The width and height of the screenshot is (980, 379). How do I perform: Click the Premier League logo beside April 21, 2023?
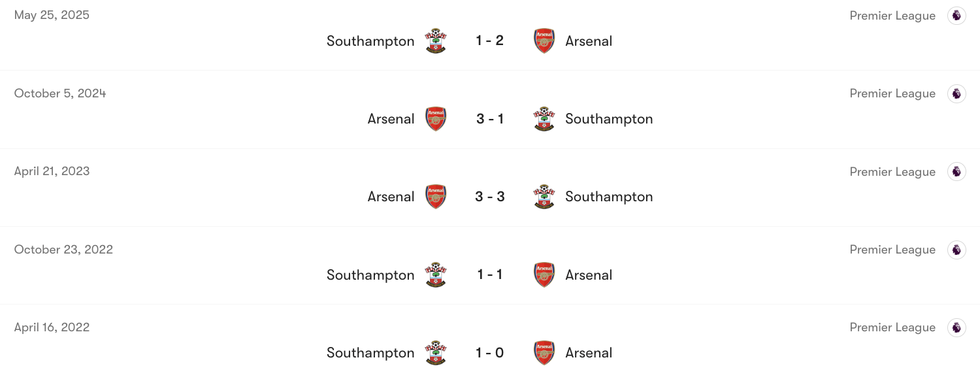coord(956,171)
